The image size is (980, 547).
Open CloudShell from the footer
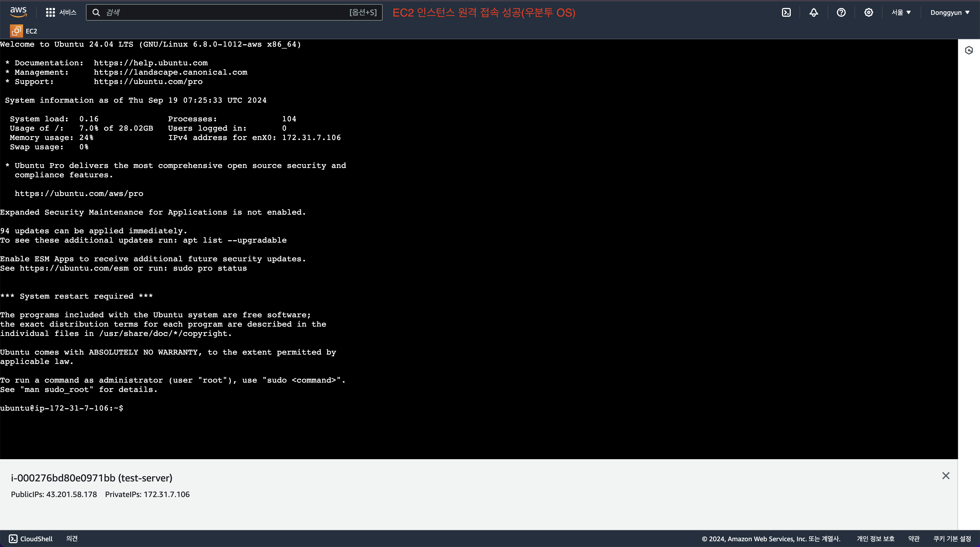(31, 539)
